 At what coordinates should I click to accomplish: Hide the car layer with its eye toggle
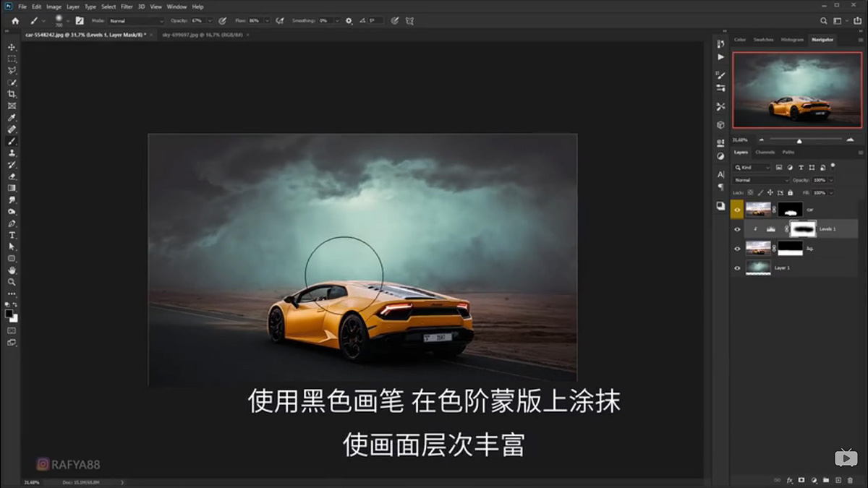coord(738,209)
